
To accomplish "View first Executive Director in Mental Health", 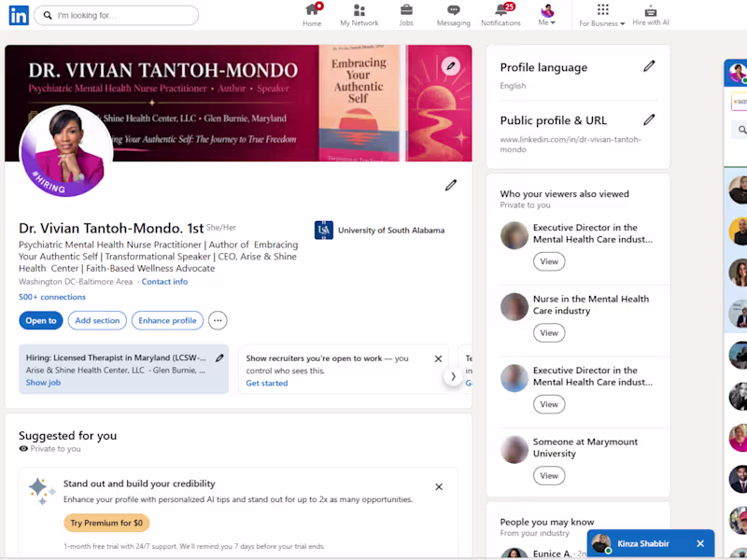I will pyautogui.click(x=549, y=261).
